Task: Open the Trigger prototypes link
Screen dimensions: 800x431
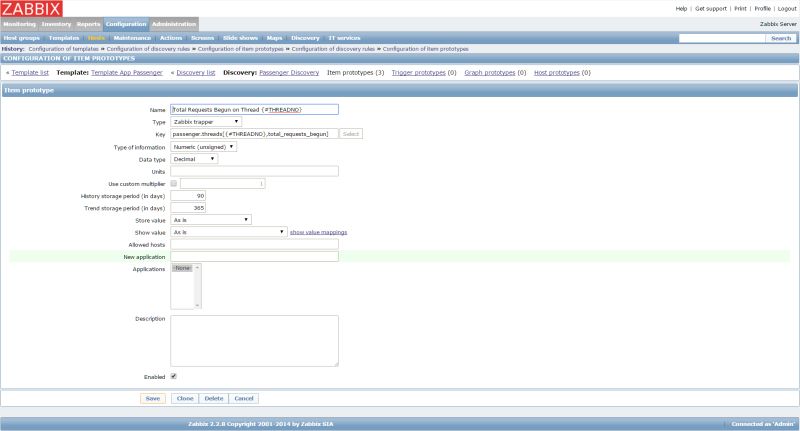Action: point(418,73)
